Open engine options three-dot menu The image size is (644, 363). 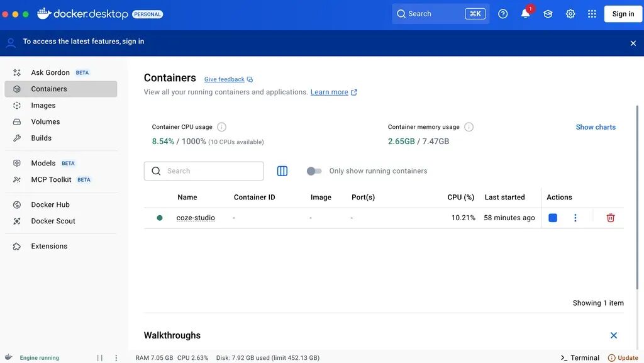pos(116,358)
